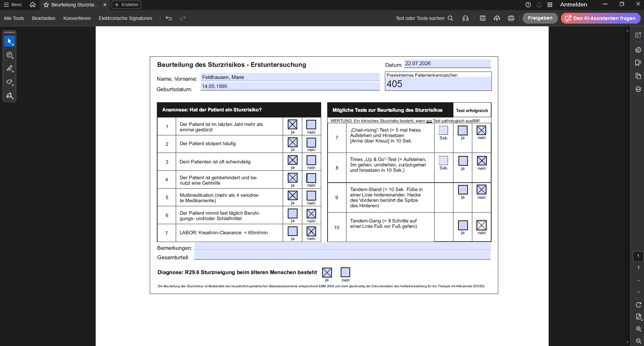The width and height of the screenshot is (644, 346).
Task: Check ja for Tandem-Stand
Action: point(463,190)
